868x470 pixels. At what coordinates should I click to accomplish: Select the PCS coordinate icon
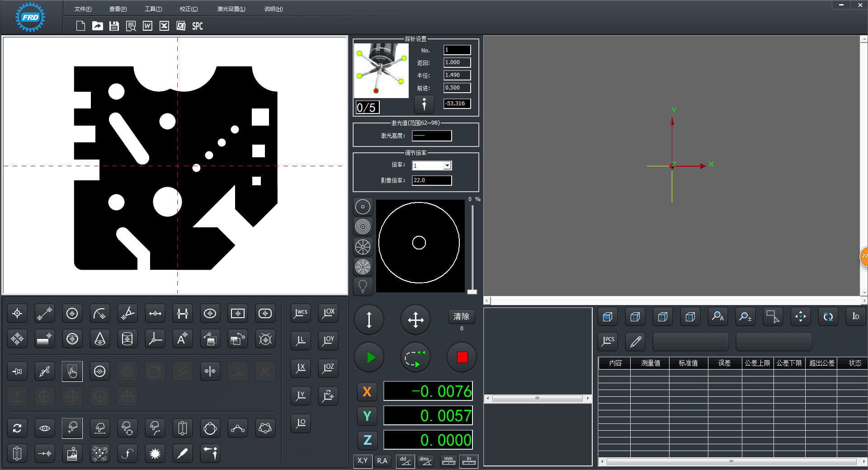pyautogui.click(x=607, y=342)
